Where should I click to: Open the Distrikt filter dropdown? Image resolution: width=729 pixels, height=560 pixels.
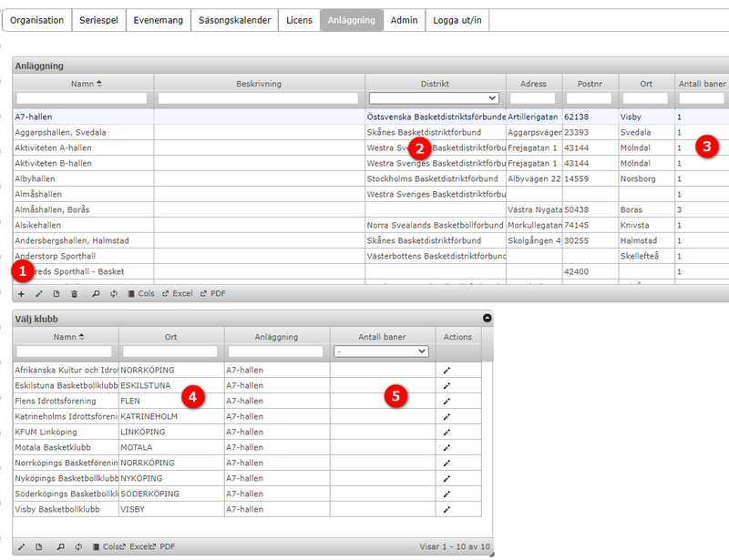434,98
